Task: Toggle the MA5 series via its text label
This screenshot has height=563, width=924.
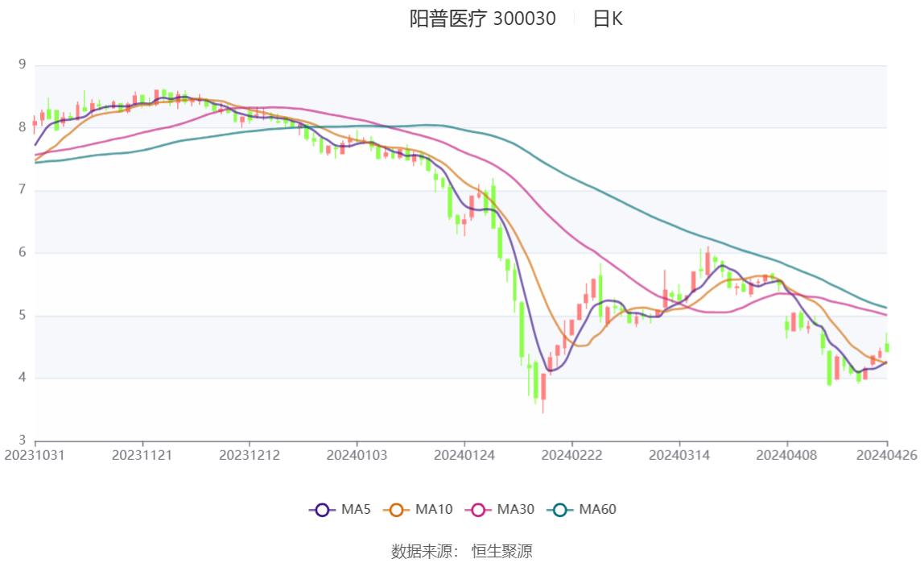Action: [x=357, y=509]
